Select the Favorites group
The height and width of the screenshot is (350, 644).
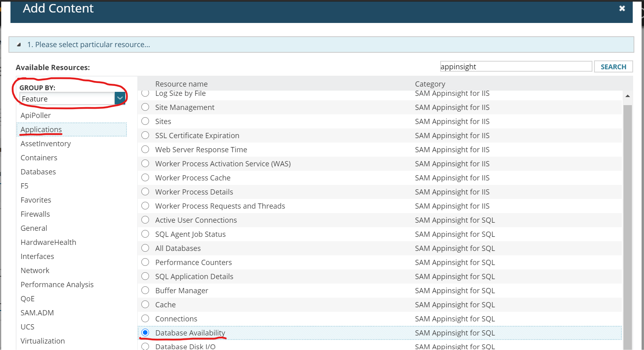[36, 200]
